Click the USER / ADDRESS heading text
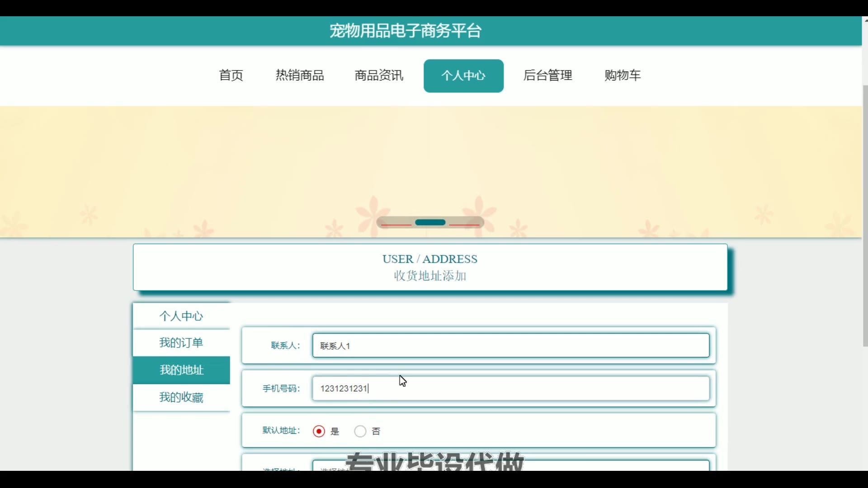The height and width of the screenshot is (488, 868). click(x=430, y=259)
